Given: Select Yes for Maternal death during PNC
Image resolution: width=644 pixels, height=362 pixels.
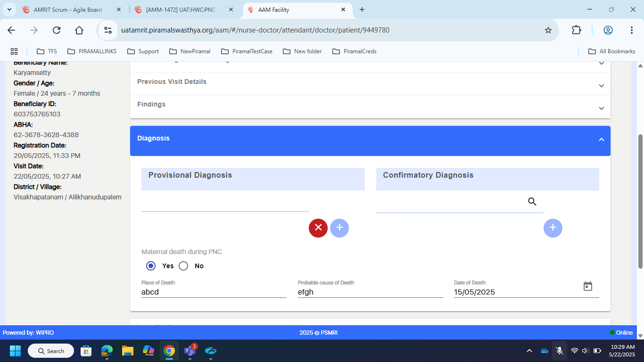Looking at the screenshot, I should tap(151, 266).
